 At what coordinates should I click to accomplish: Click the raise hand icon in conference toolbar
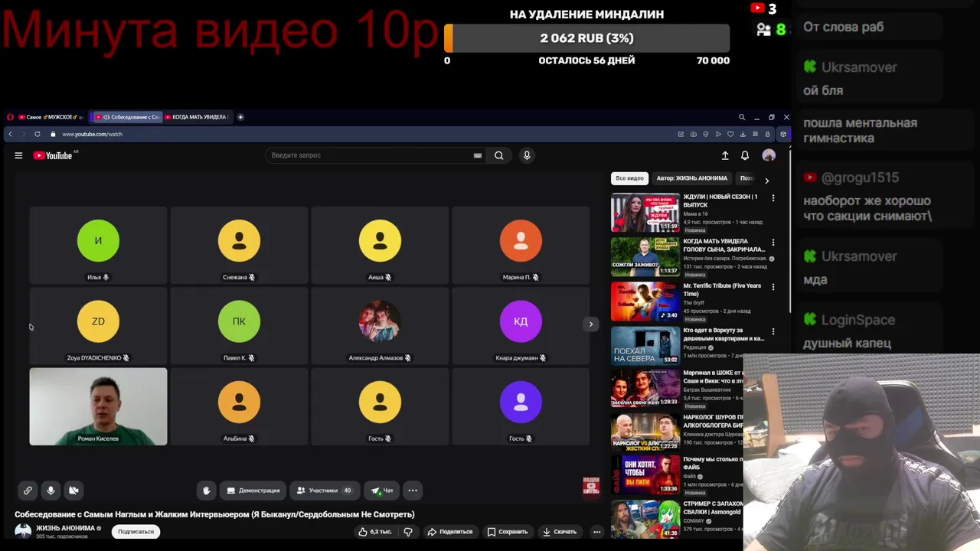(x=206, y=491)
